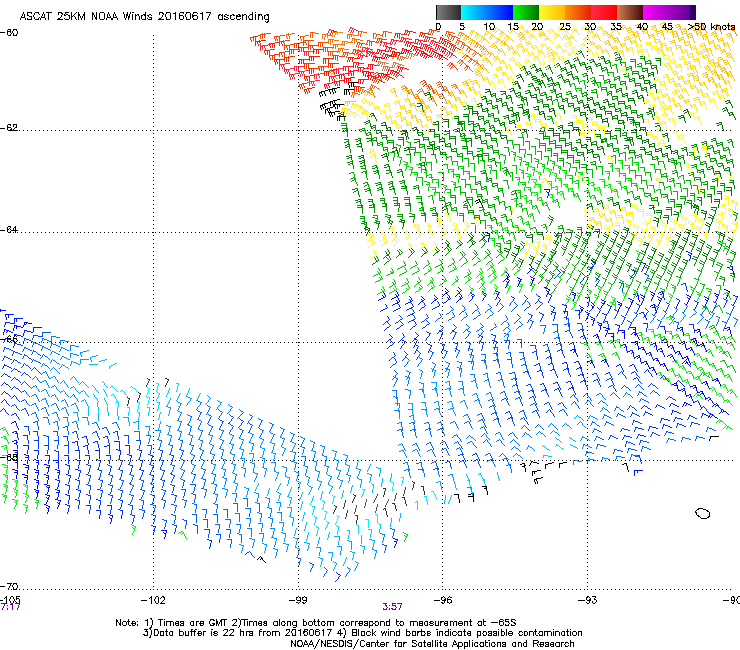Click the longitude label '-102'
This screenshot has height=650, width=740.
point(153,600)
